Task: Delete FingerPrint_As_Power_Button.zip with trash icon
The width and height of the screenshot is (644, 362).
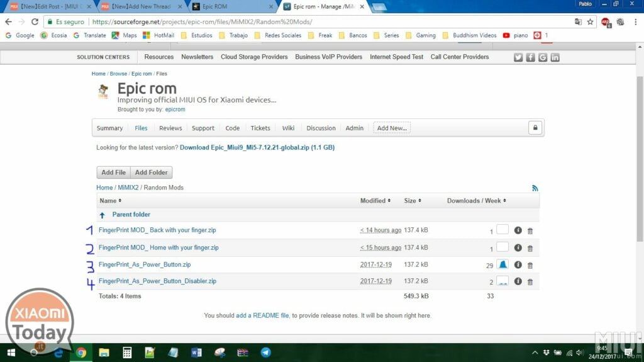Action: pos(530,265)
